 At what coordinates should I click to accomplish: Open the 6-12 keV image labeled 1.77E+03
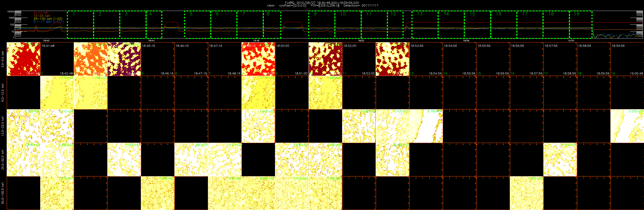[x=57, y=93]
